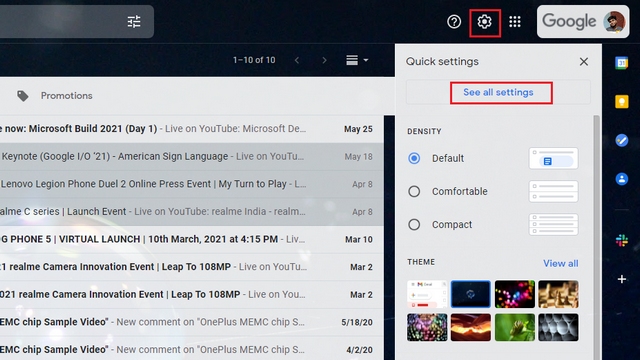Image resolution: width=640 pixels, height=360 pixels.
Task: Open Google Keep side panel icon
Action: click(622, 101)
